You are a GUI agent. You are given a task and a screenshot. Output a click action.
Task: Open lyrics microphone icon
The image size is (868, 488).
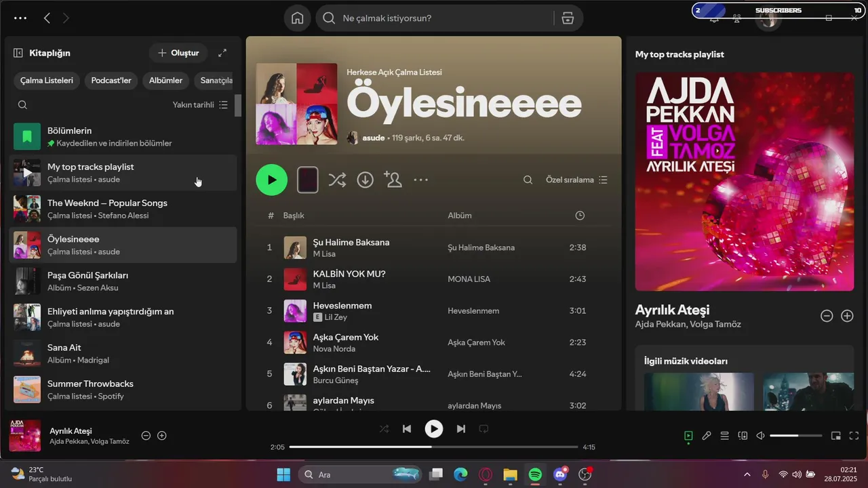click(x=707, y=436)
